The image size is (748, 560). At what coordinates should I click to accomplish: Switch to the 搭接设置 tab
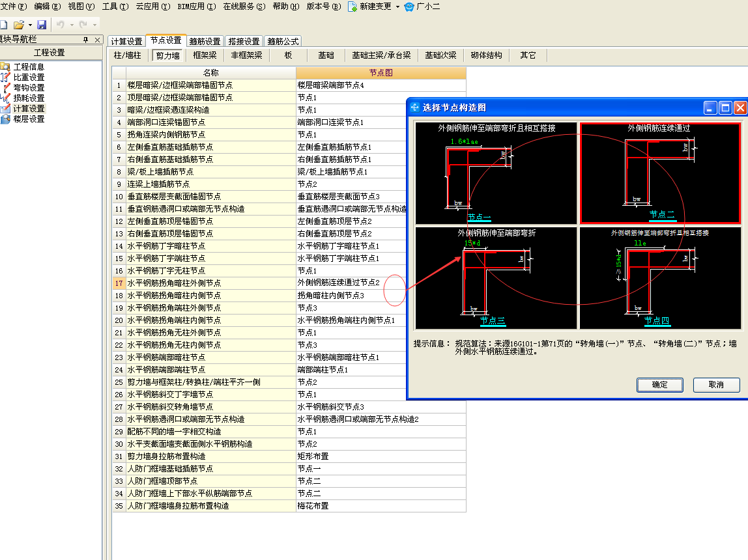coord(244,42)
